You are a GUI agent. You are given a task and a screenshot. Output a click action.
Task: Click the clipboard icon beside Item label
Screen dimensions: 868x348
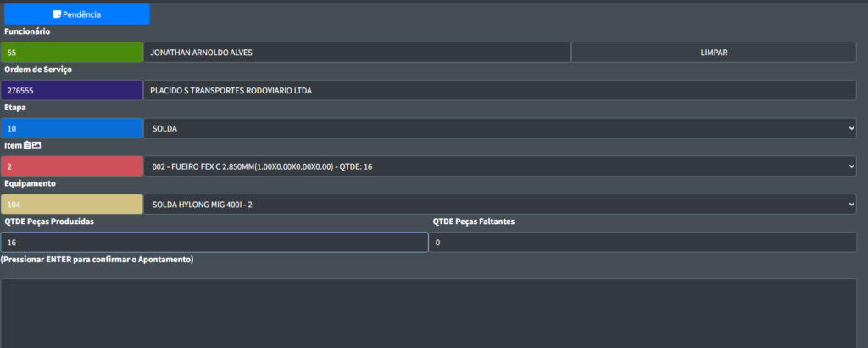point(27,146)
